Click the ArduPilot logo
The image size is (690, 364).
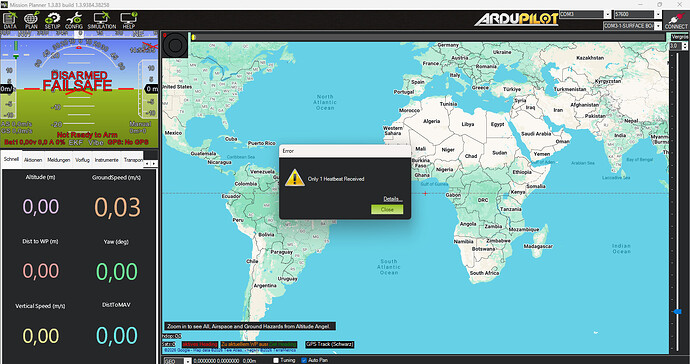point(516,19)
